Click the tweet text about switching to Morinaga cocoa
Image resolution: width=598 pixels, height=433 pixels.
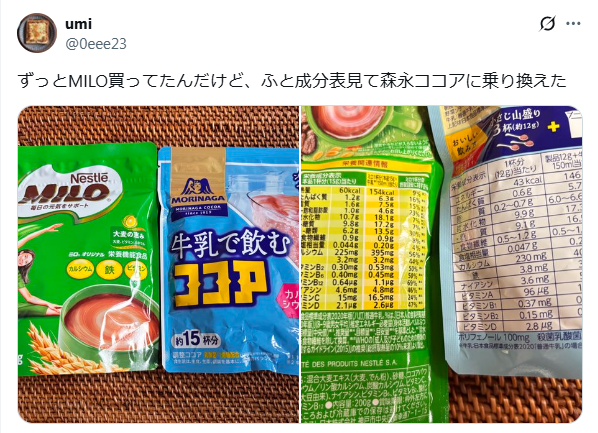click(x=292, y=81)
